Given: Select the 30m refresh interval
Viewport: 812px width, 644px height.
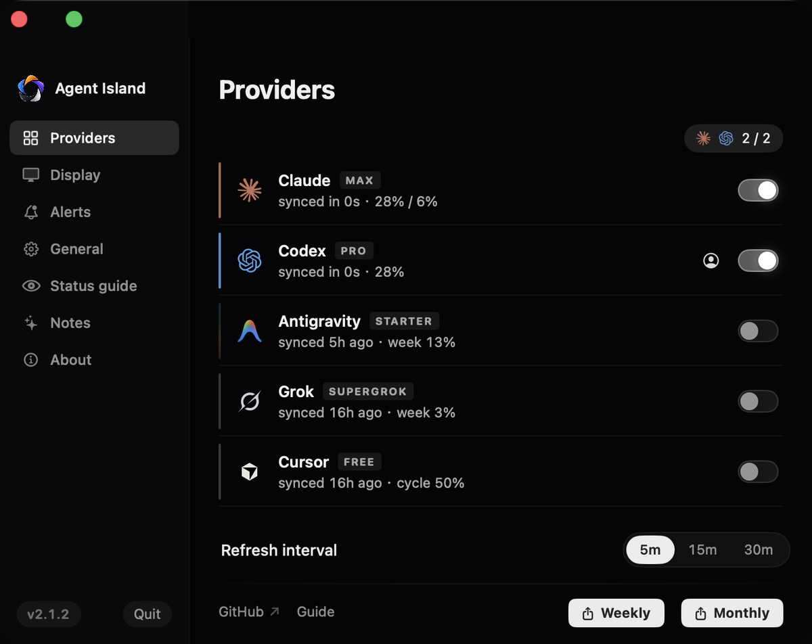Looking at the screenshot, I should click(x=759, y=550).
